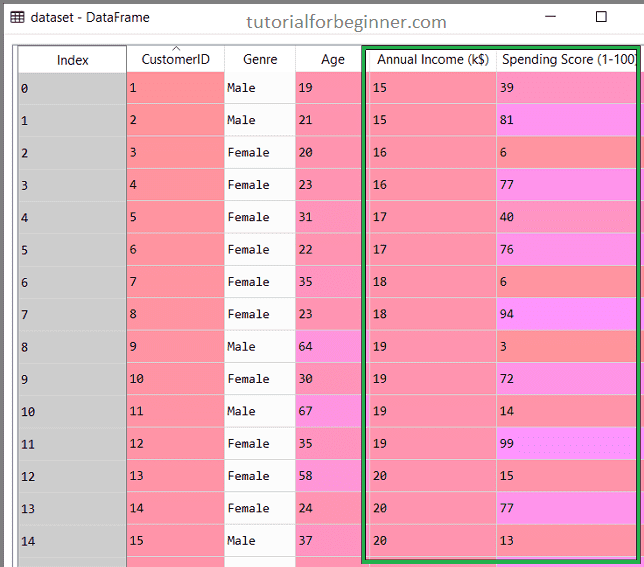Click the Genre column header
Viewport: 644px width, 567px height.
pos(260,60)
